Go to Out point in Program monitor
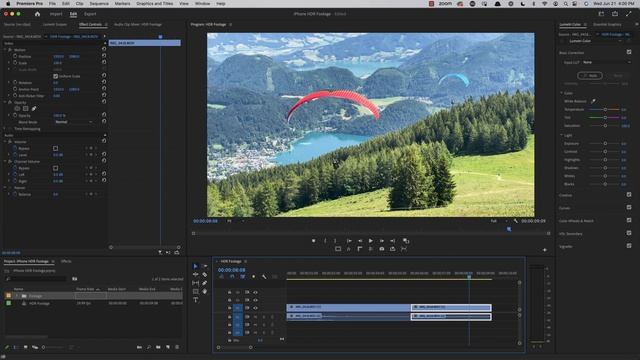The image size is (640, 360). click(393, 241)
